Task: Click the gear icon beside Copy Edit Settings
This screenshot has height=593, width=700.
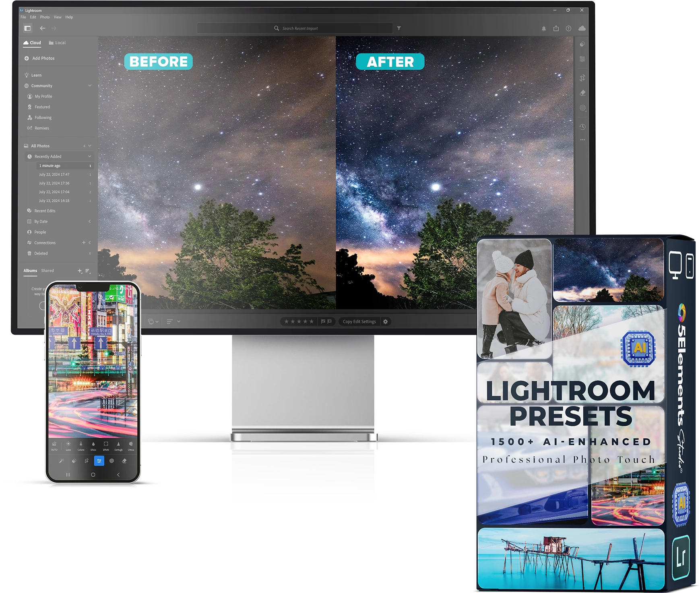Action: (385, 321)
